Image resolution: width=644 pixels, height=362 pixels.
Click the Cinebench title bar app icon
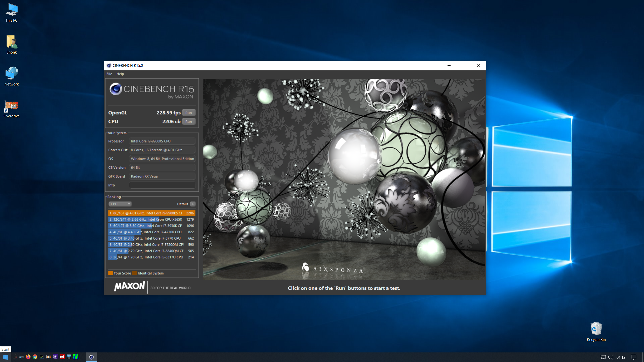point(109,65)
